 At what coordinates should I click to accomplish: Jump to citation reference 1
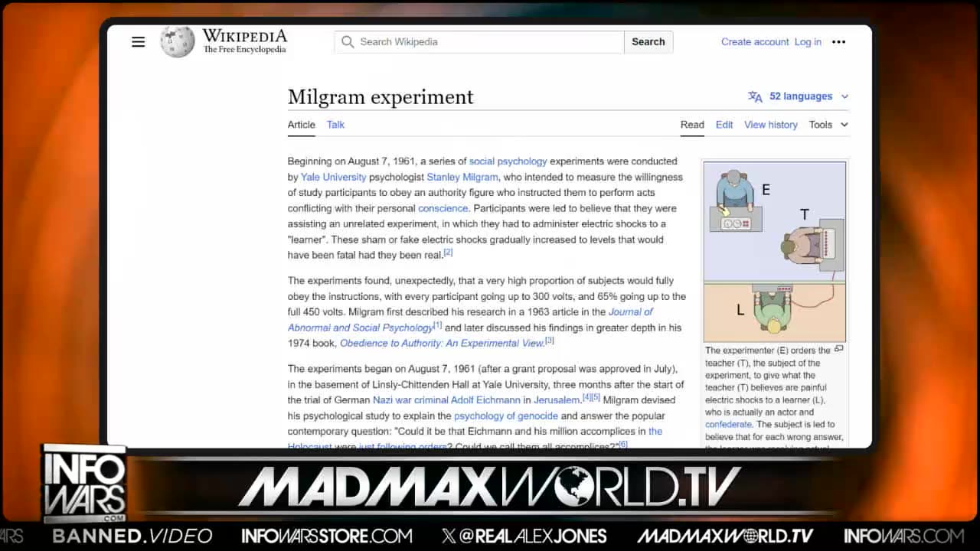click(x=437, y=325)
